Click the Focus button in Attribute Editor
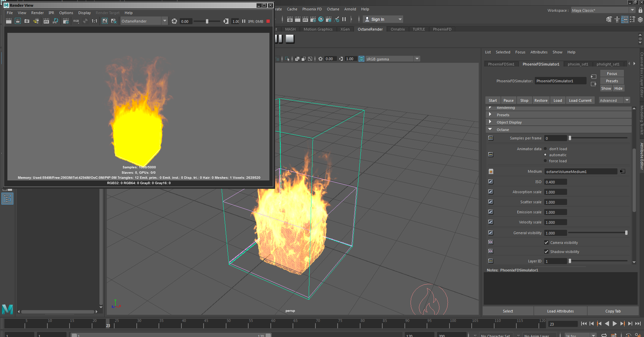Viewport: 644px width, 337px height. [612, 74]
